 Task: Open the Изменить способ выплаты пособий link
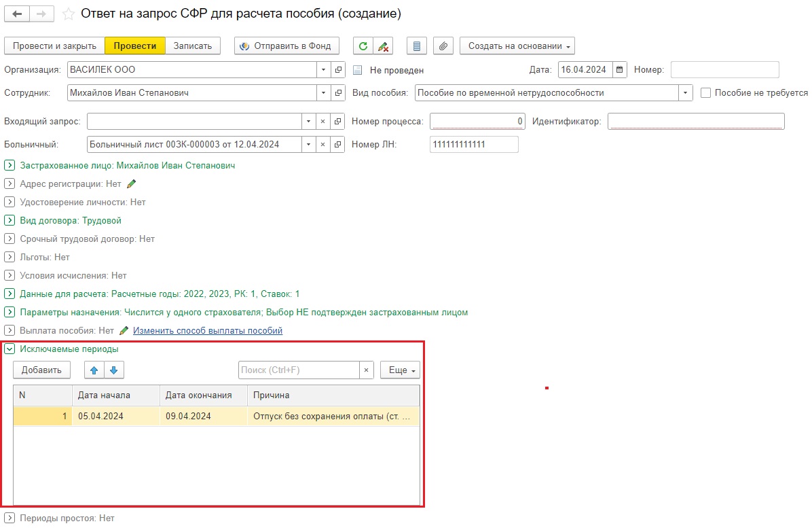point(208,330)
